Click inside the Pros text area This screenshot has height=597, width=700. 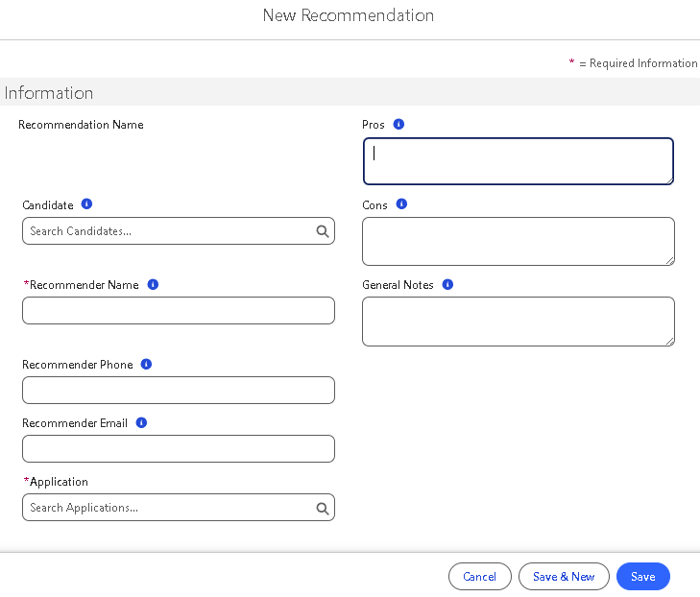[519, 161]
